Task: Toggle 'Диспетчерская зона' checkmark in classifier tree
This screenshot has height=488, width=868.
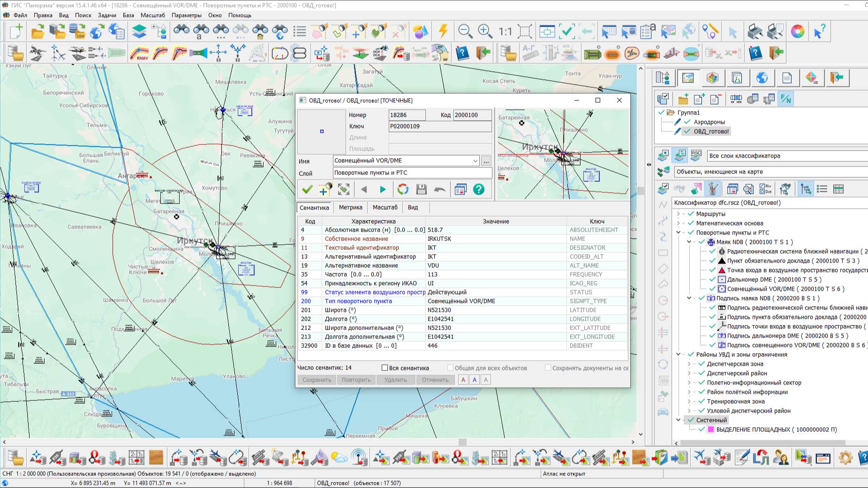Action: 702,364
